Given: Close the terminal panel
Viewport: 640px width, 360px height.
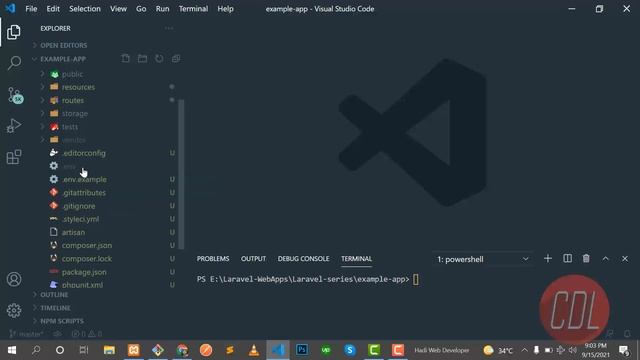Looking at the screenshot, I should [625, 259].
